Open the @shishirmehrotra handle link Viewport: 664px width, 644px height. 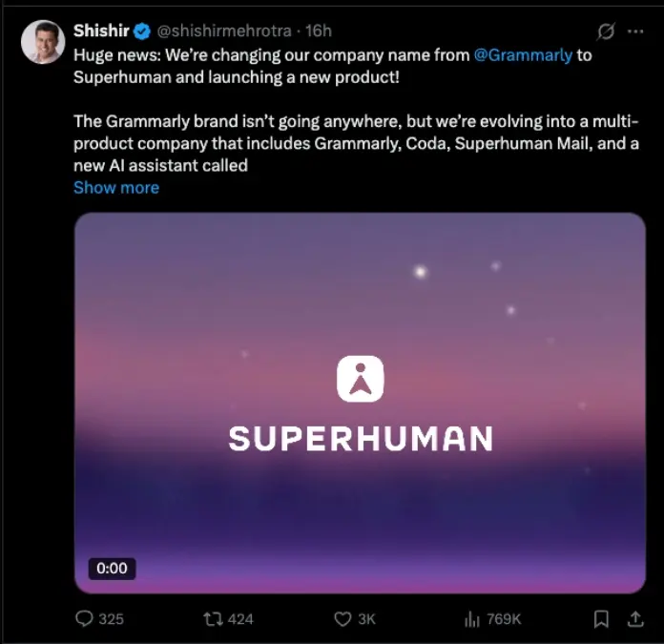coord(217,31)
